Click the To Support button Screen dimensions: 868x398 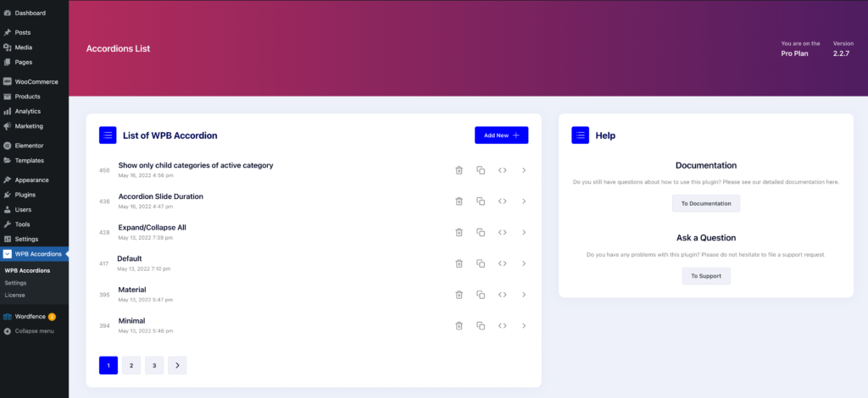coord(706,276)
